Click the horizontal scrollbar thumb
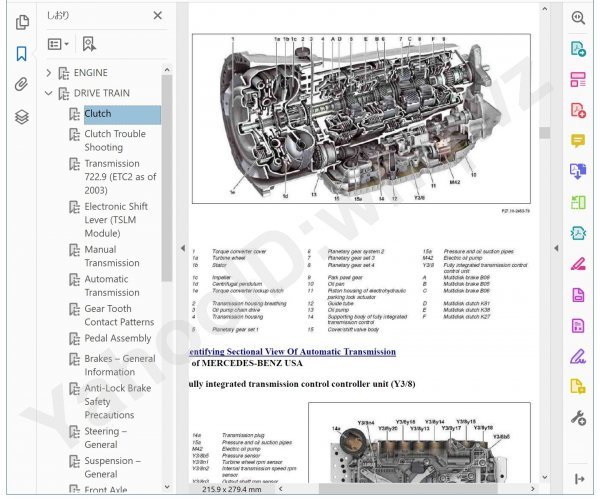 coord(408,488)
